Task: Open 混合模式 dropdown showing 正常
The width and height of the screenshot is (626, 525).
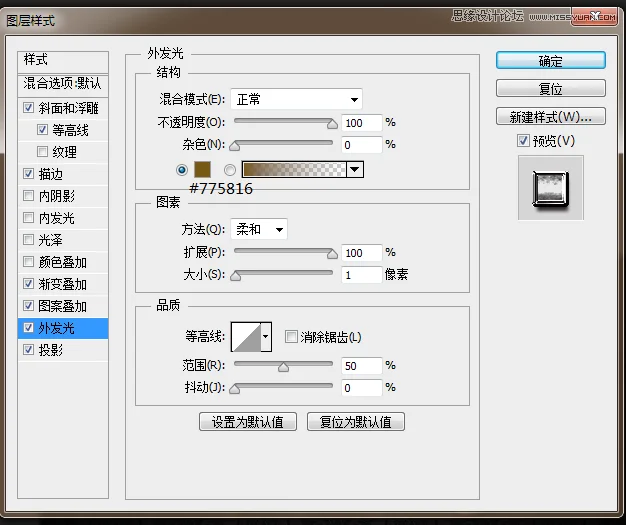Action: click(x=296, y=99)
